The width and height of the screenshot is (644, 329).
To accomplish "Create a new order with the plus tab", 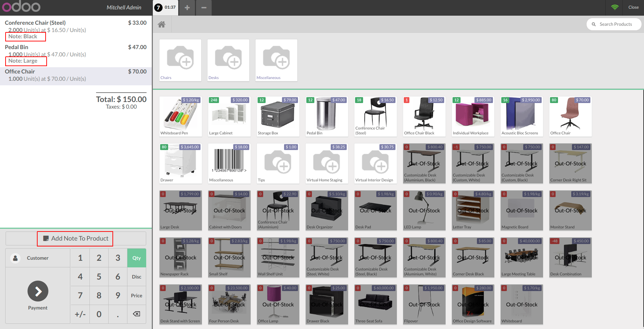I will [187, 7].
